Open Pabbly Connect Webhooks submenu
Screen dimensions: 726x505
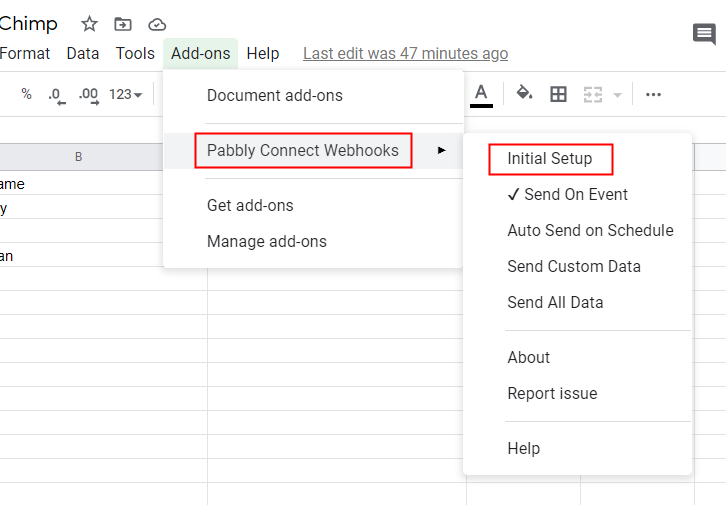tap(303, 150)
